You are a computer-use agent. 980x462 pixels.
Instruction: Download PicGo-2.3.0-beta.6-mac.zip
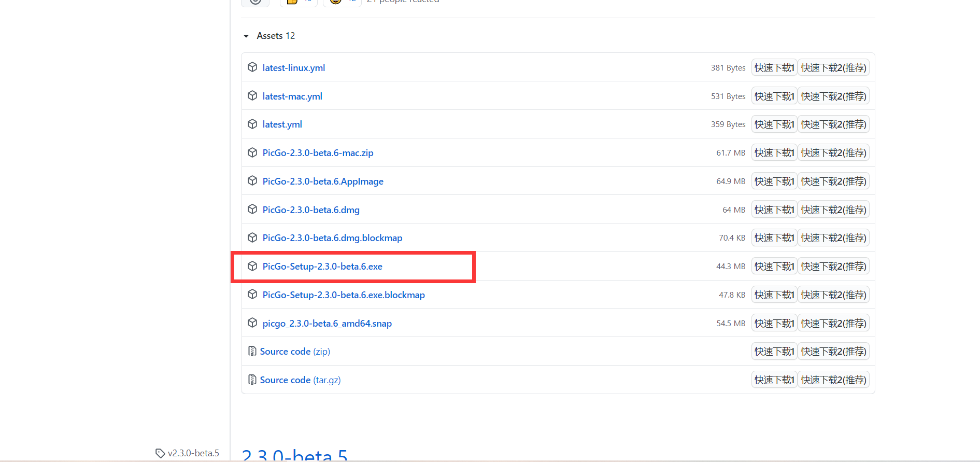(x=318, y=153)
